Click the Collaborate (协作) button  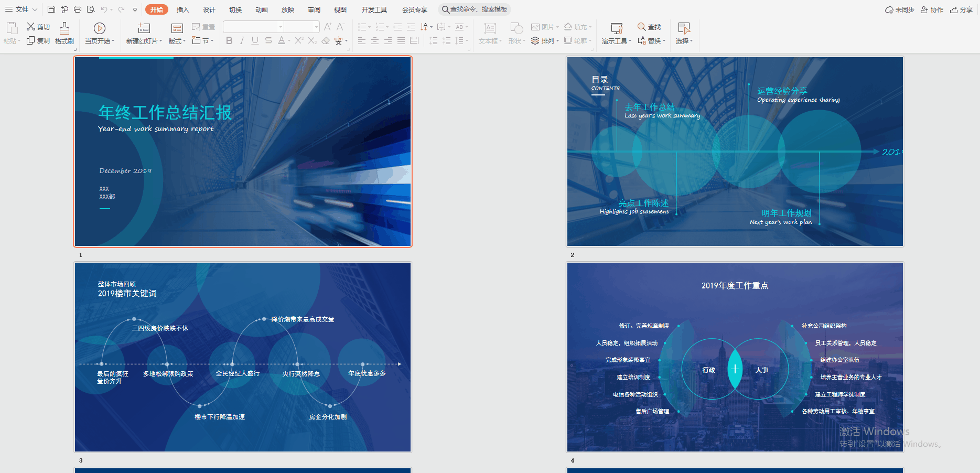pyautogui.click(x=932, y=9)
